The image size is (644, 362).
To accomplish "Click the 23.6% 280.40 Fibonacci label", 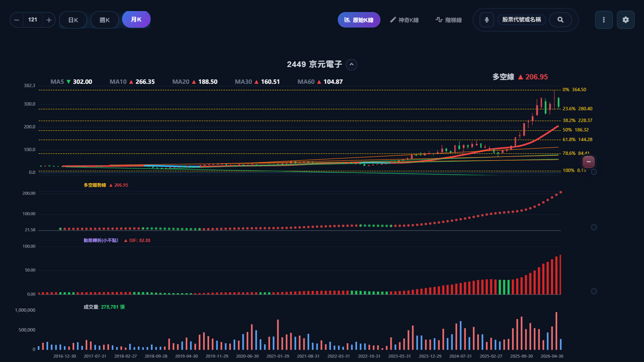I will click(x=577, y=109).
